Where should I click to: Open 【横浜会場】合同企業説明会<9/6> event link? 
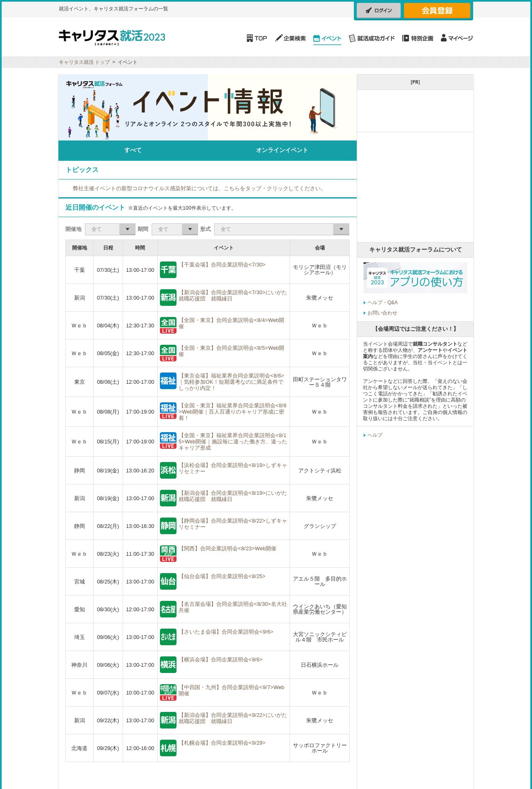(220, 660)
